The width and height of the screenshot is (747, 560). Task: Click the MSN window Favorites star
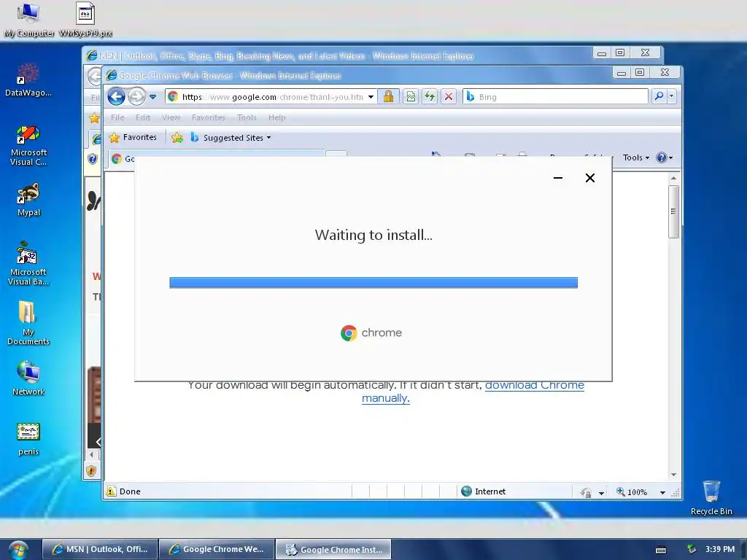(94, 117)
